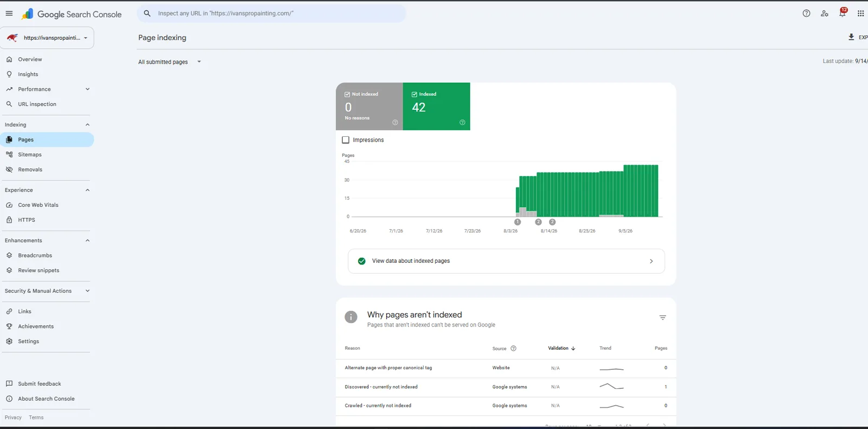Screen dimensions: 868x429
Task: Open the main hamburger menu
Action: point(9,14)
